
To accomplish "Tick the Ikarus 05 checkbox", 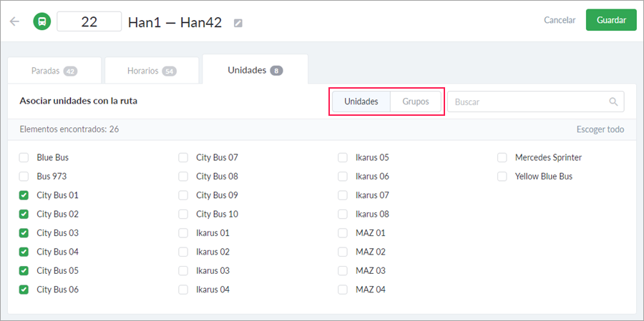I will (343, 157).
